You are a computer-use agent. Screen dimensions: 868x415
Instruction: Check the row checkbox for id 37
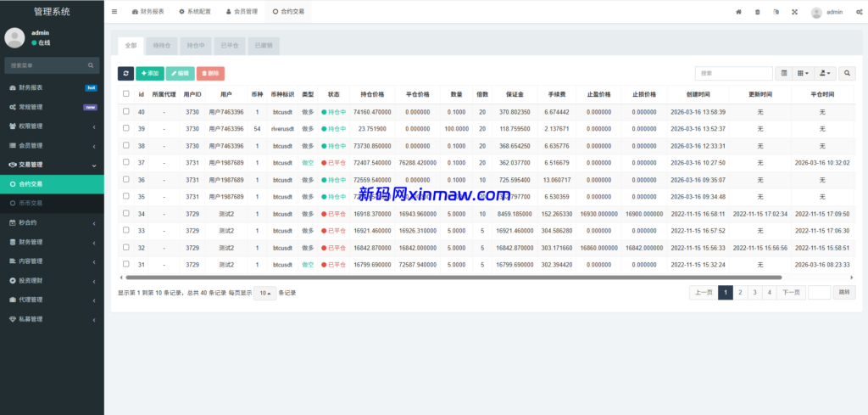(126, 162)
